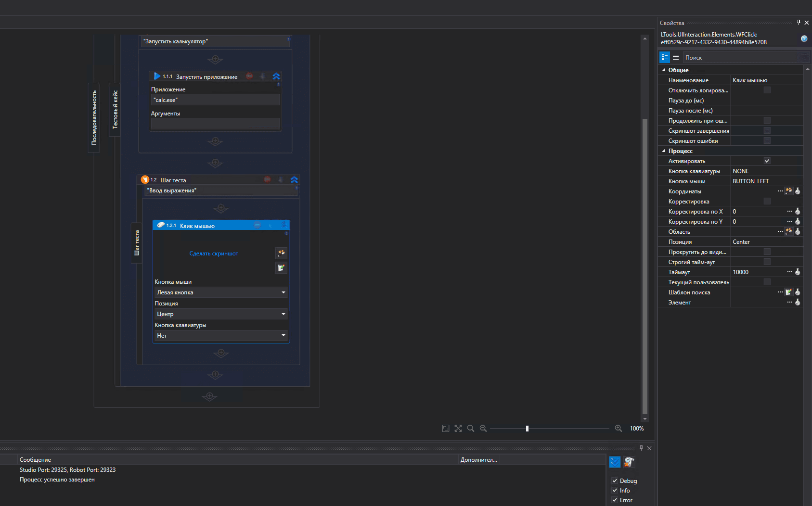Screen dimensions: 812x506
Task: Click the fit to screen arrows icon
Action: click(458, 428)
